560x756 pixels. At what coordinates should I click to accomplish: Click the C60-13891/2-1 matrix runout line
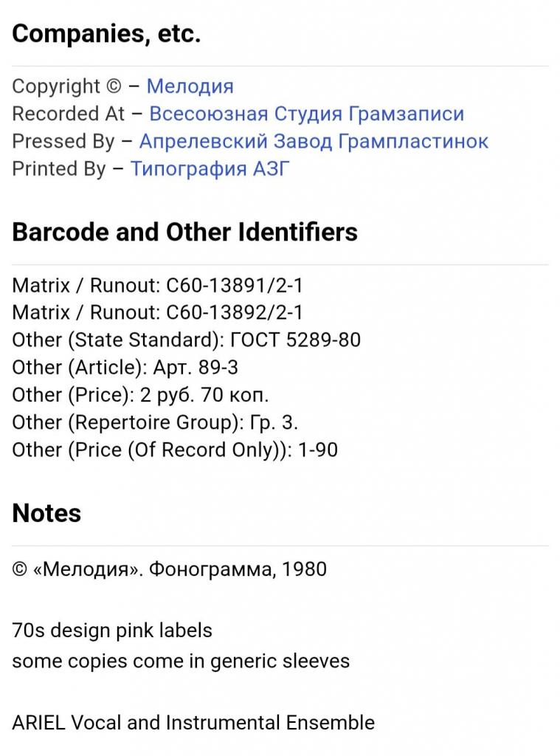pos(157,285)
